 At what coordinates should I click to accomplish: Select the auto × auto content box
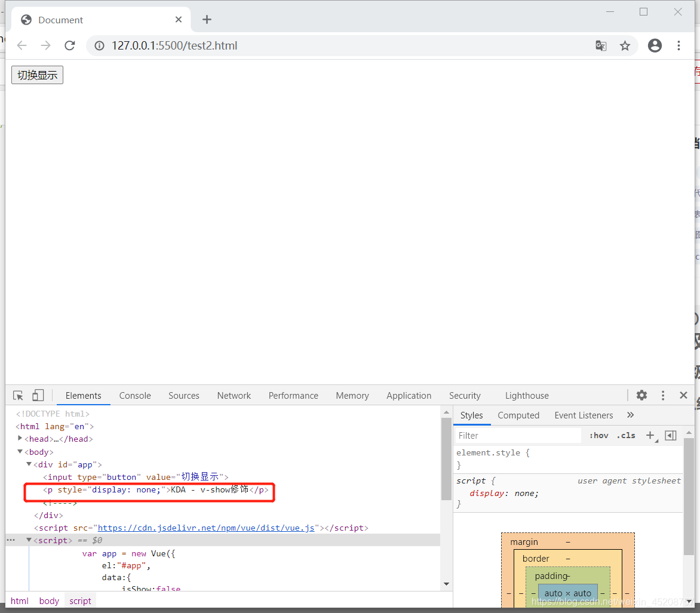(x=567, y=593)
